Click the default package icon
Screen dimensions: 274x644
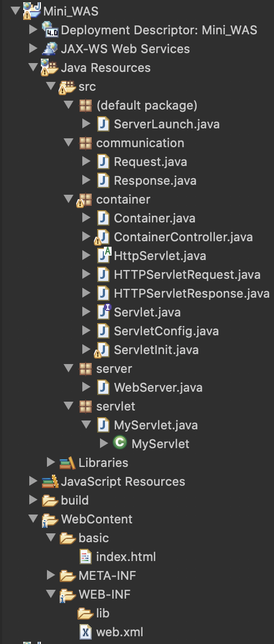pyautogui.click(x=85, y=106)
